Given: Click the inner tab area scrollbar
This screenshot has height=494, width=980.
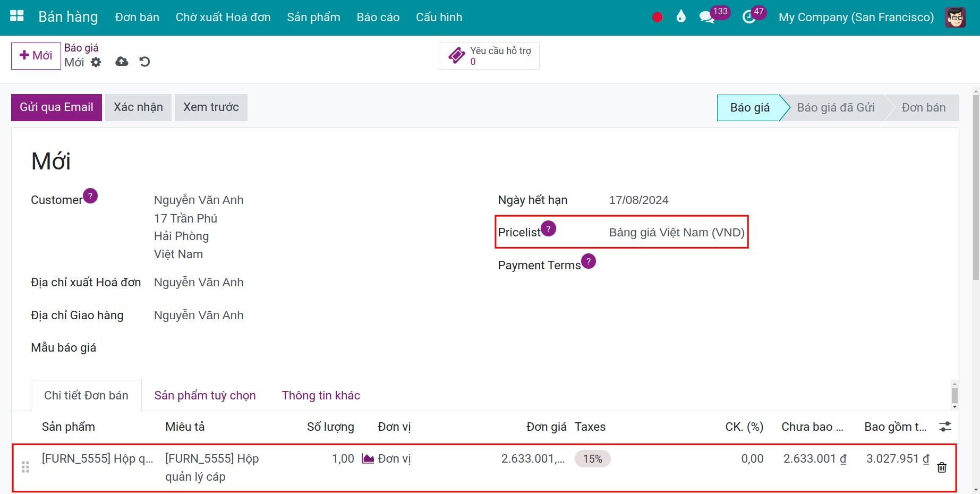Looking at the screenshot, I should [x=955, y=395].
